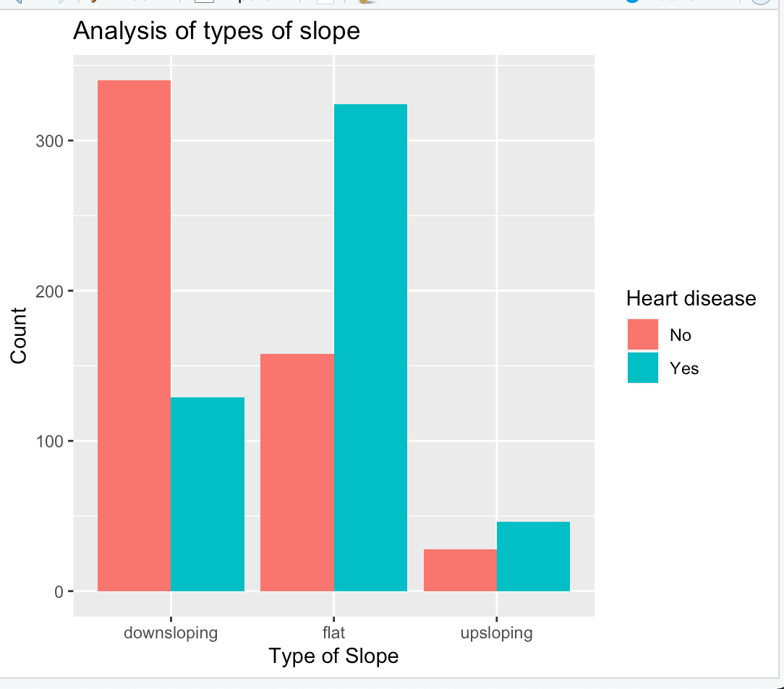Click the teal bar for flat slope
Image resolution: width=784 pixels, height=689 pixels.
point(370,347)
